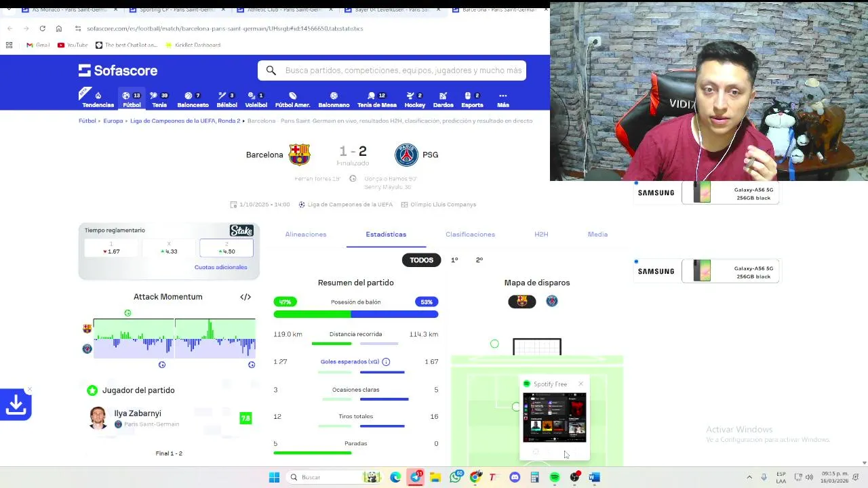This screenshot has width=868, height=488.
Task: Close the Spotify Free preview popup
Action: point(580,384)
